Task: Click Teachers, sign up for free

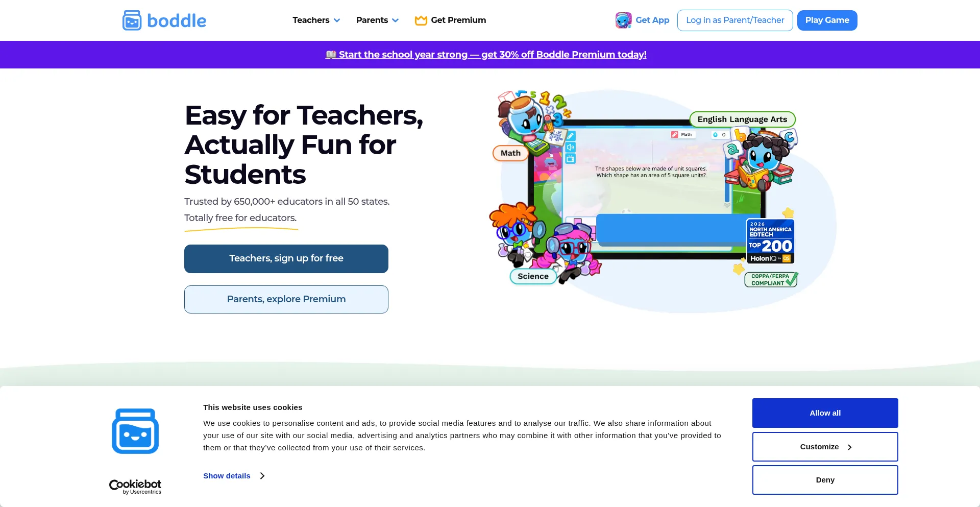Action: (x=286, y=259)
